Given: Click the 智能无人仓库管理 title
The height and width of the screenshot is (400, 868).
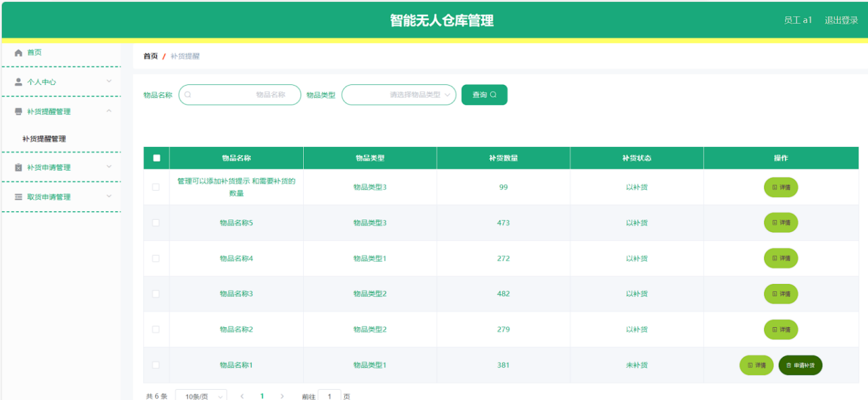Looking at the screenshot, I should (x=442, y=21).
